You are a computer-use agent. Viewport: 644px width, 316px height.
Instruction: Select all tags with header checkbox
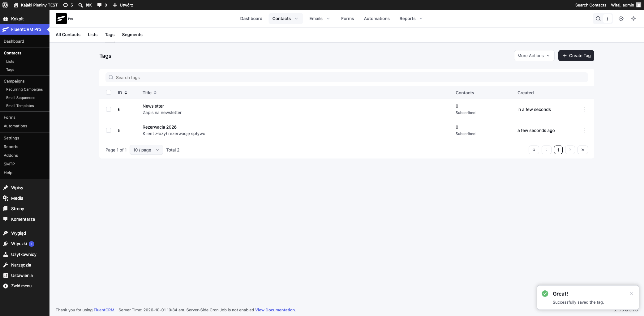tap(109, 92)
